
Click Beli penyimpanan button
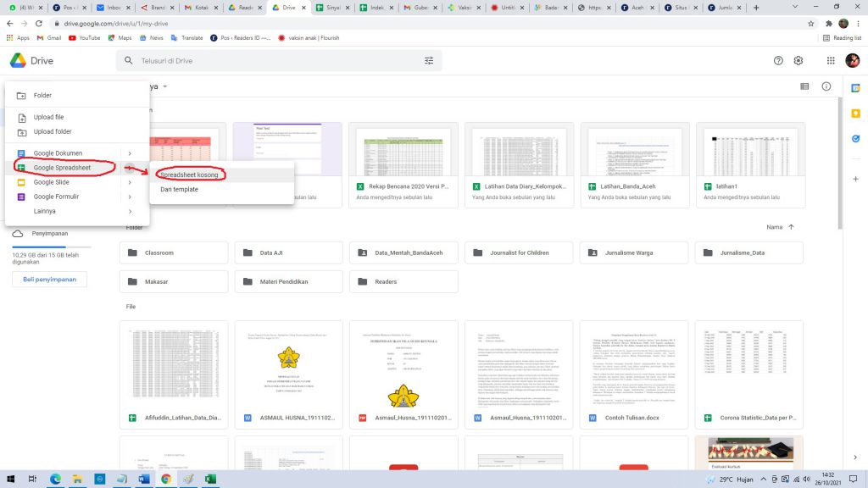pos(49,280)
